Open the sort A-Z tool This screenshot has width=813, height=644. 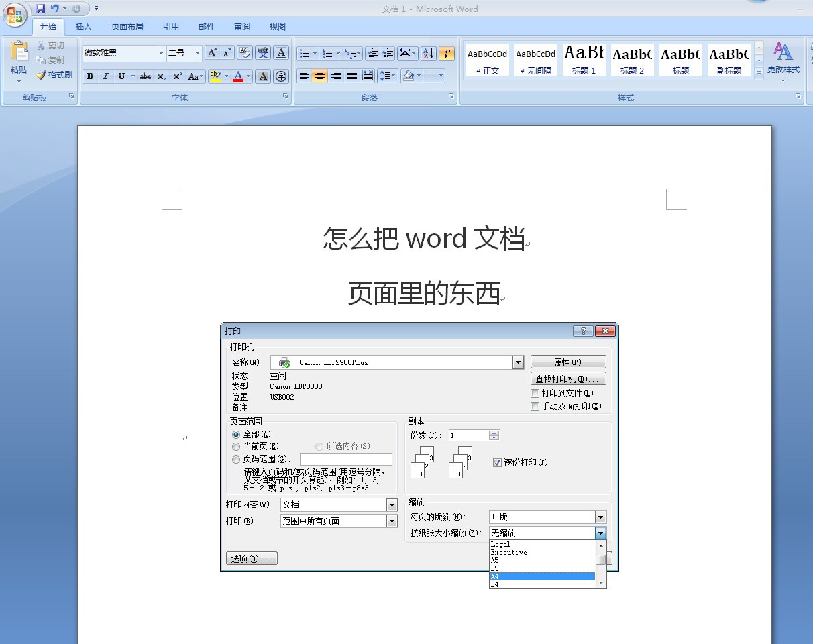pyautogui.click(x=428, y=54)
